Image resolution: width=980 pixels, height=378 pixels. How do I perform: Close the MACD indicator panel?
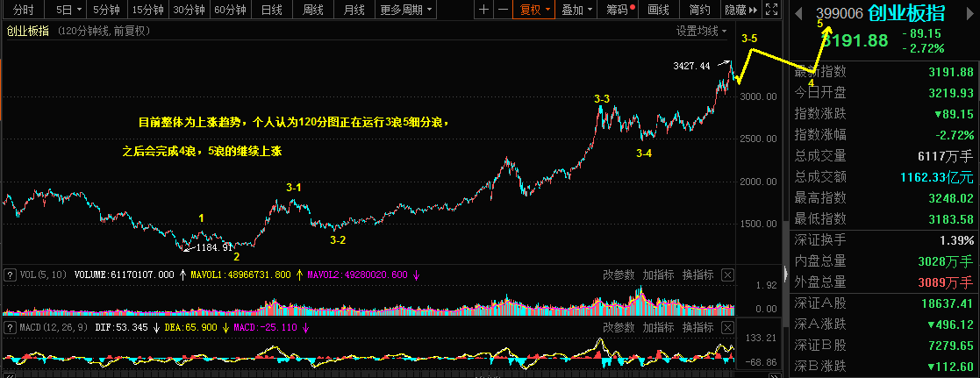click(726, 327)
